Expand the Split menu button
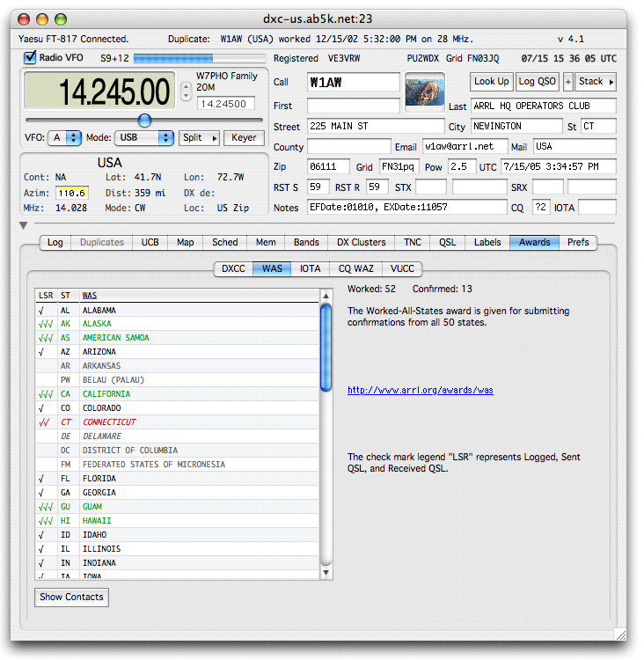644x660 pixels. click(x=199, y=138)
